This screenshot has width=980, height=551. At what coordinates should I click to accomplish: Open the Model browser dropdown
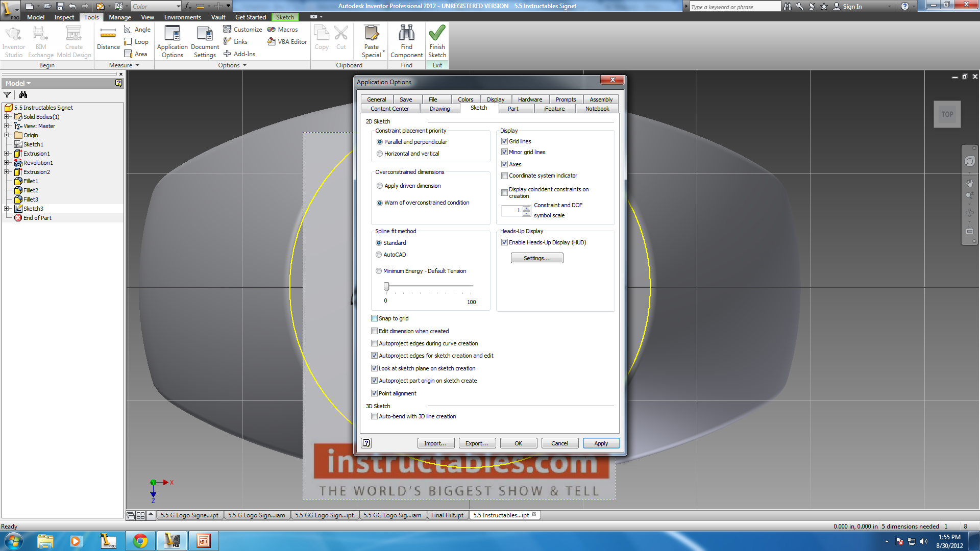tap(18, 83)
